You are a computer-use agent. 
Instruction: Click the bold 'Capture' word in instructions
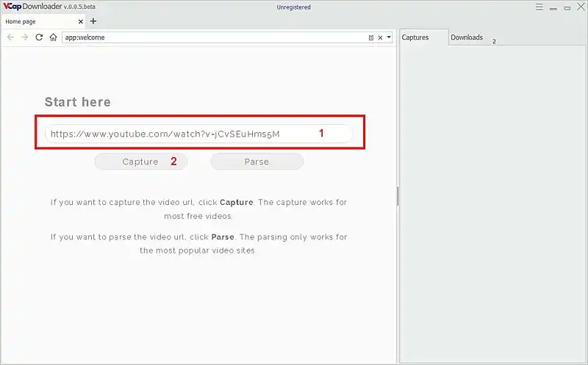pos(237,203)
